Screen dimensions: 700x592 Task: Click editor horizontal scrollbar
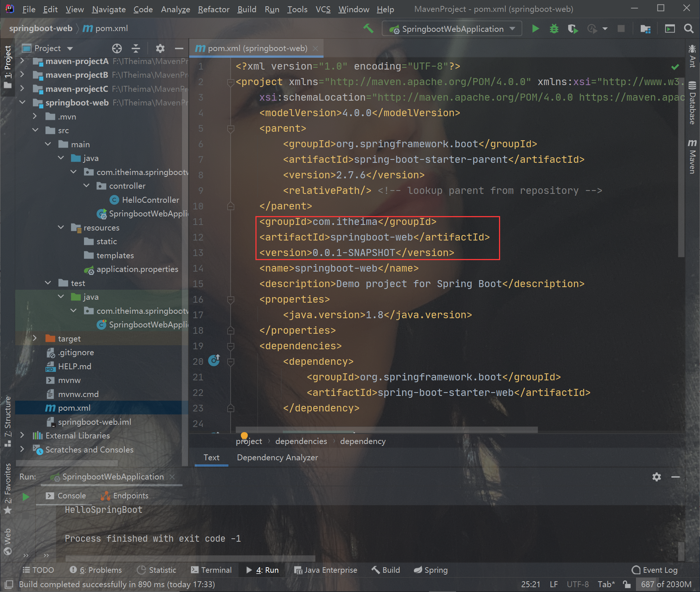386,430
